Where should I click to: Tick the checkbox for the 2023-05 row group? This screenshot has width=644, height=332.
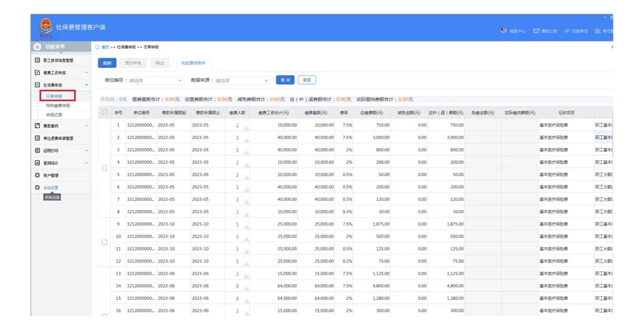104,168
